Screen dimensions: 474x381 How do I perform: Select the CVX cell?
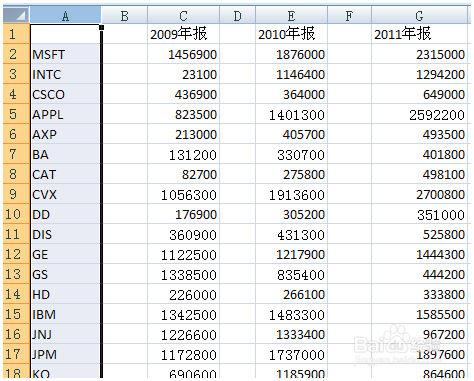pyautogui.click(x=65, y=194)
